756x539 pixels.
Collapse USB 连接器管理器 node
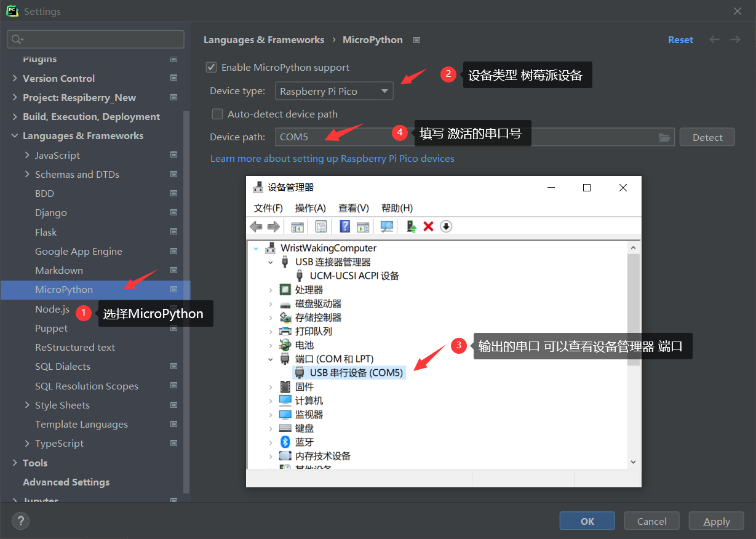271,262
